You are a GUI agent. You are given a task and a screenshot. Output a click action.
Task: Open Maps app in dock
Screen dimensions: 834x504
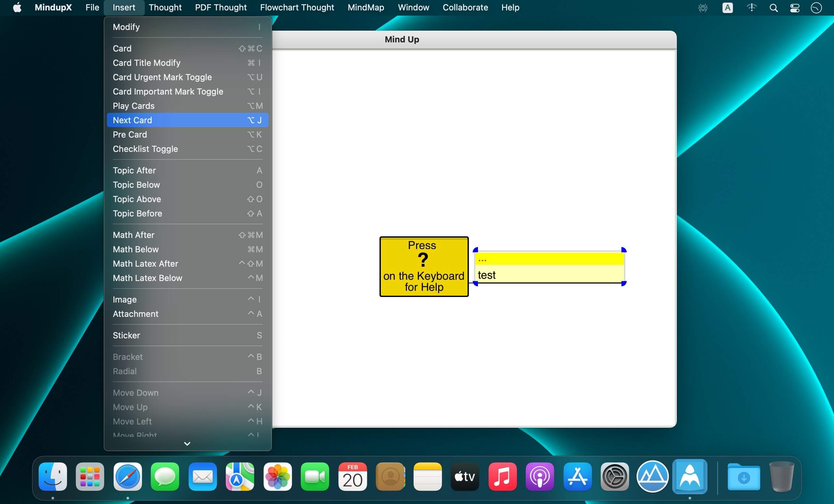click(240, 476)
